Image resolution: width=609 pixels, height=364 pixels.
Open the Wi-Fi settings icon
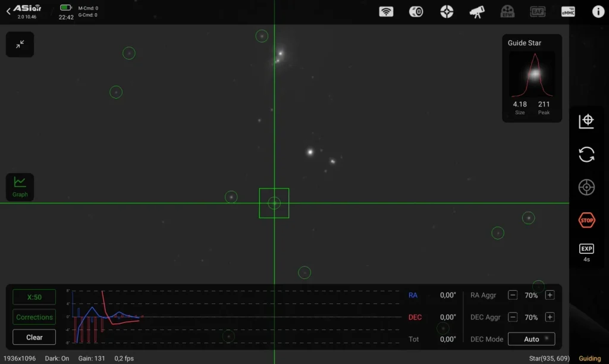(387, 12)
